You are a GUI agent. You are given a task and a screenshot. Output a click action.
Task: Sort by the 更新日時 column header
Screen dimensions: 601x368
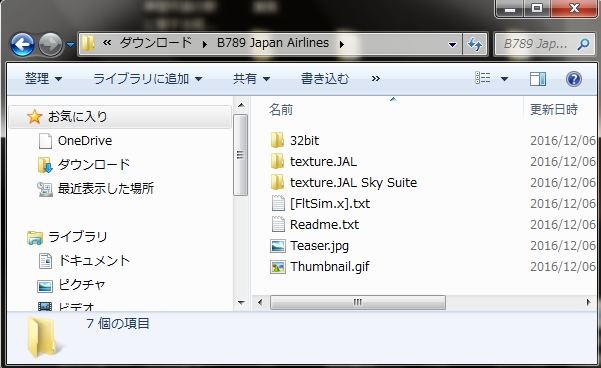coord(553,110)
